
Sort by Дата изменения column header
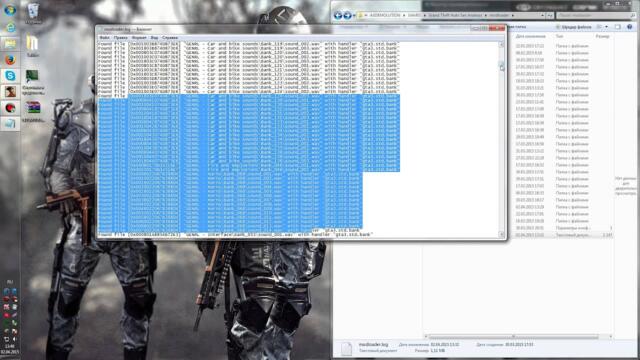click(531, 36)
